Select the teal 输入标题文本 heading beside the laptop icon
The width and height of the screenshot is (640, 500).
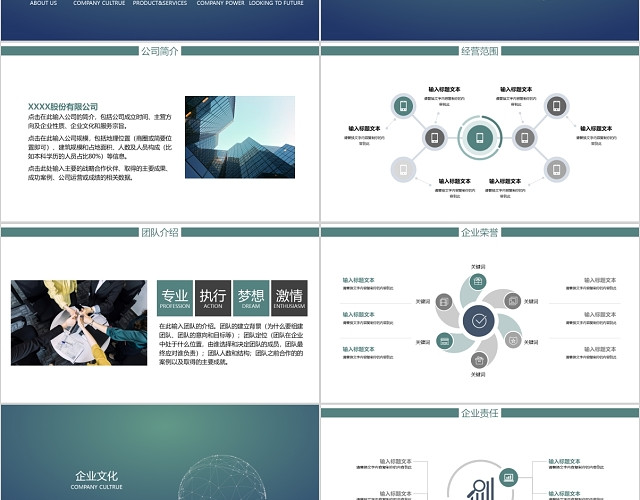pos(564,461)
